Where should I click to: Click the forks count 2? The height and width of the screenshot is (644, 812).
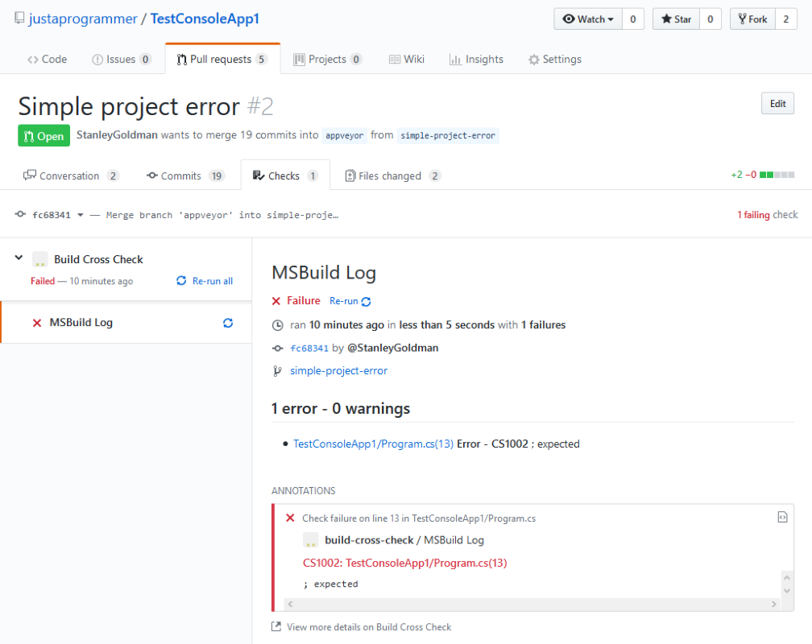tap(786, 19)
